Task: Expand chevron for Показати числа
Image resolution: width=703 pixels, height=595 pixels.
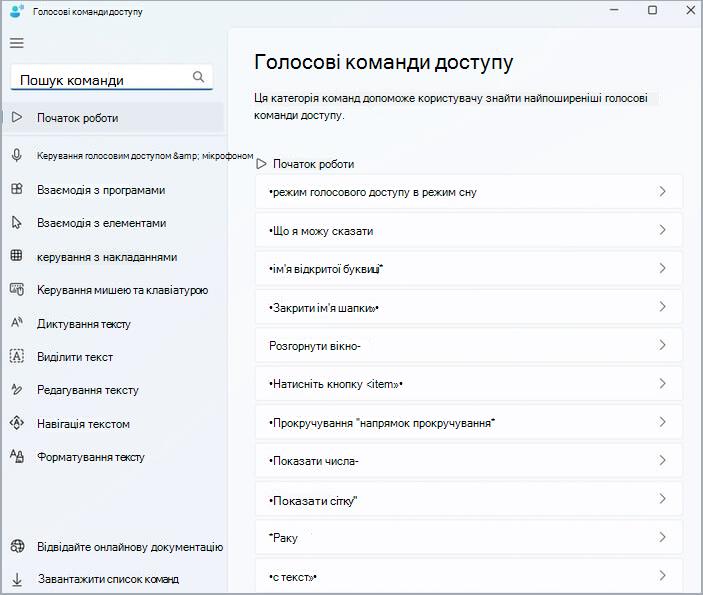Action: coord(662,460)
